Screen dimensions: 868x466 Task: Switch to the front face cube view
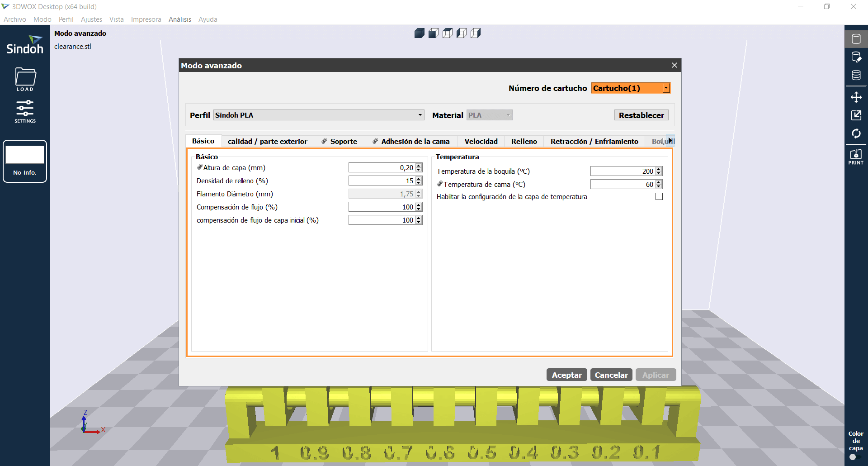coord(434,33)
